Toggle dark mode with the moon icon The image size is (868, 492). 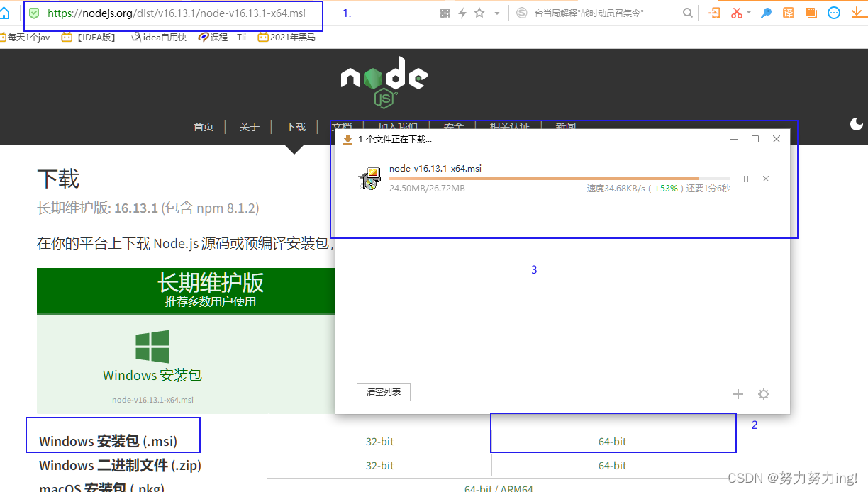pyautogui.click(x=857, y=124)
